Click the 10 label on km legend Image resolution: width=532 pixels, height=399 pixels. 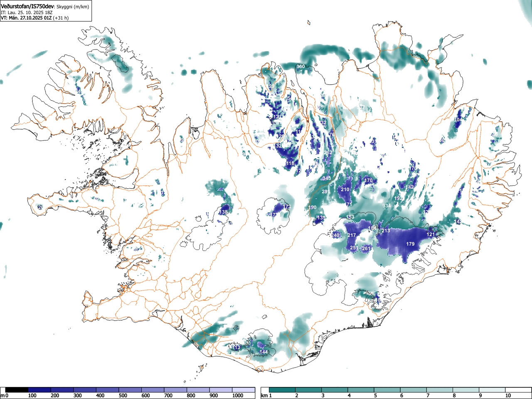click(508, 396)
